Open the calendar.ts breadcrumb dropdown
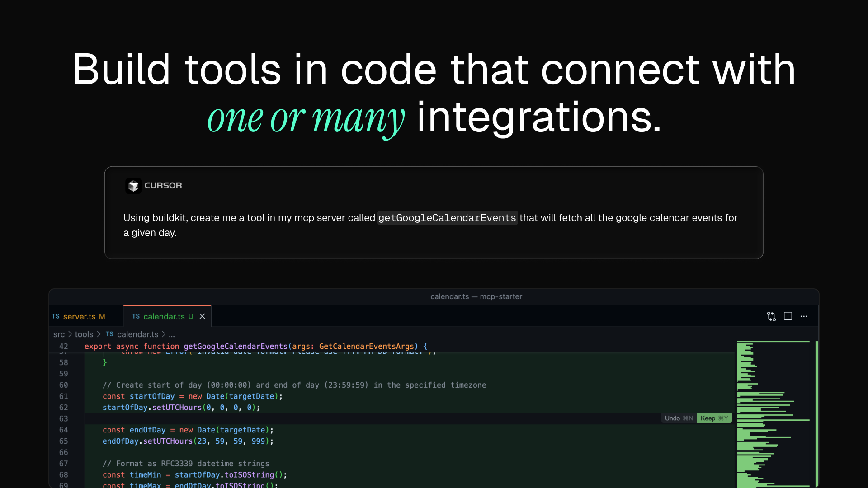The height and width of the screenshot is (488, 868). coord(137,334)
